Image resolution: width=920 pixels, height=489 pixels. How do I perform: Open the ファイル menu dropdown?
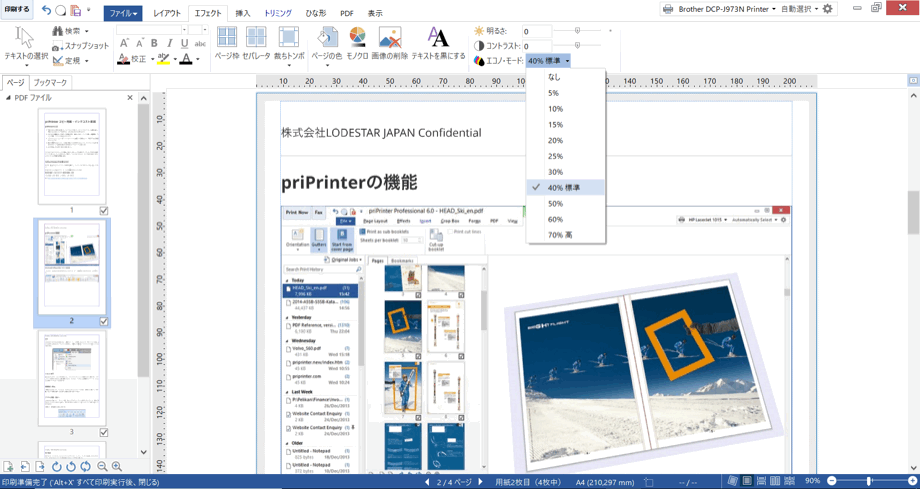tap(123, 13)
